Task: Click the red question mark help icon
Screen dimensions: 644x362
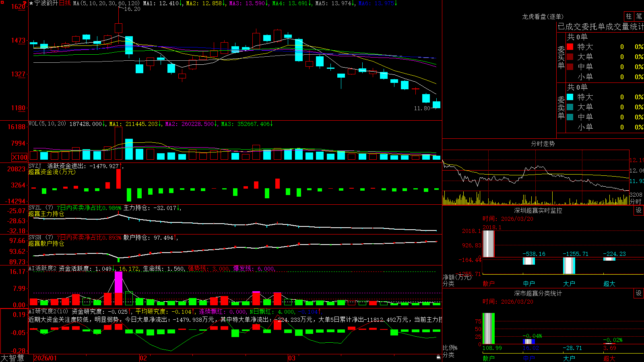Action: 25,3
